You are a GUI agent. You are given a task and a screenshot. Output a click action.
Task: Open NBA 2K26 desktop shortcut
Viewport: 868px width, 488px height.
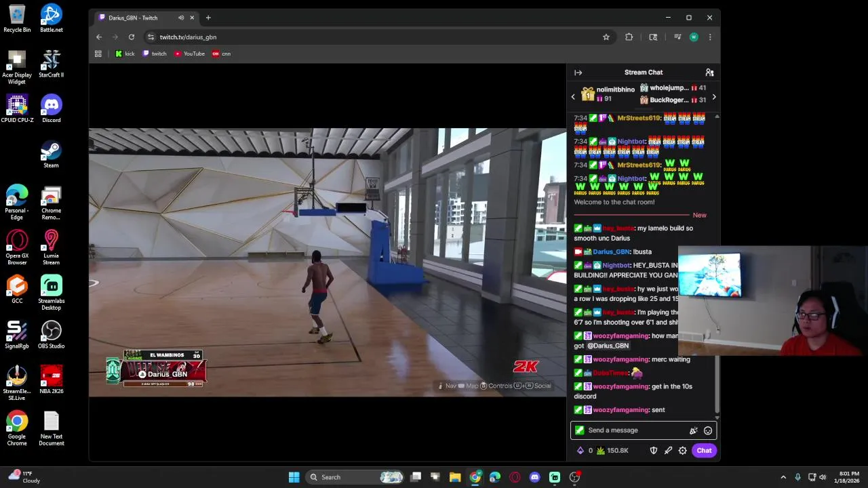(x=51, y=380)
